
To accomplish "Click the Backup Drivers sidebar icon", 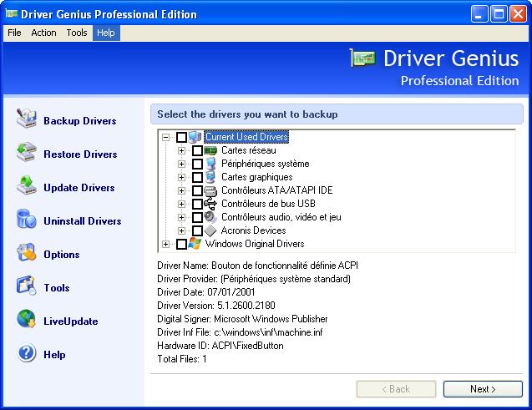I will 27,119.
